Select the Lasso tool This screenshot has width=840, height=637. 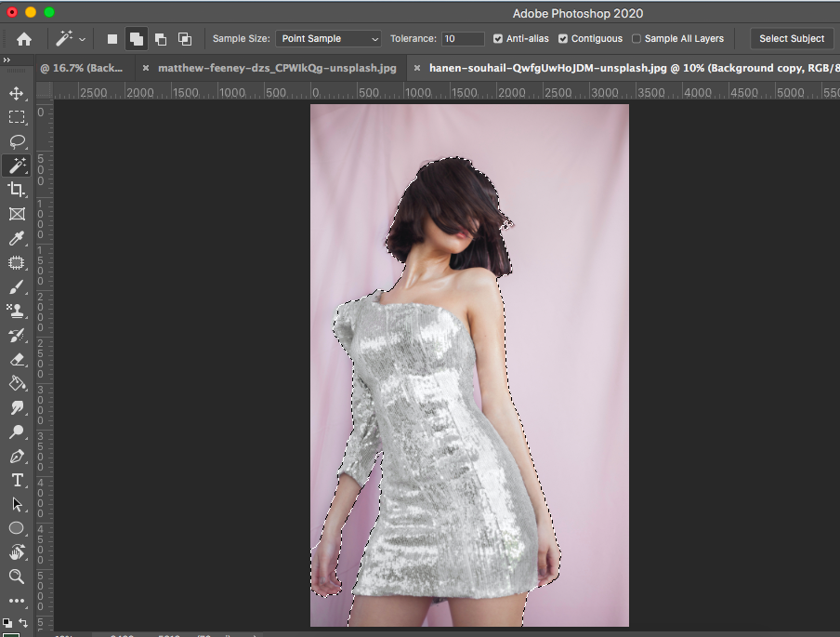pos(17,141)
